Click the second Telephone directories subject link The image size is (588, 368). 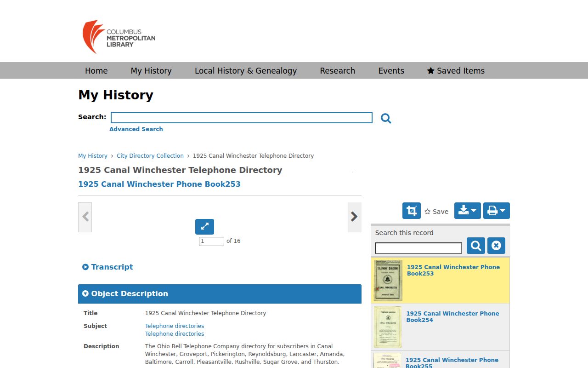[175, 334]
